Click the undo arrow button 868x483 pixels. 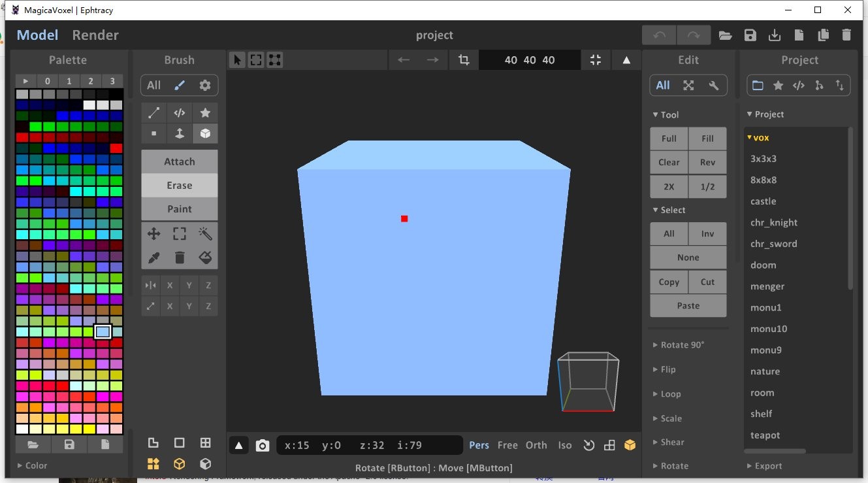pyautogui.click(x=659, y=35)
